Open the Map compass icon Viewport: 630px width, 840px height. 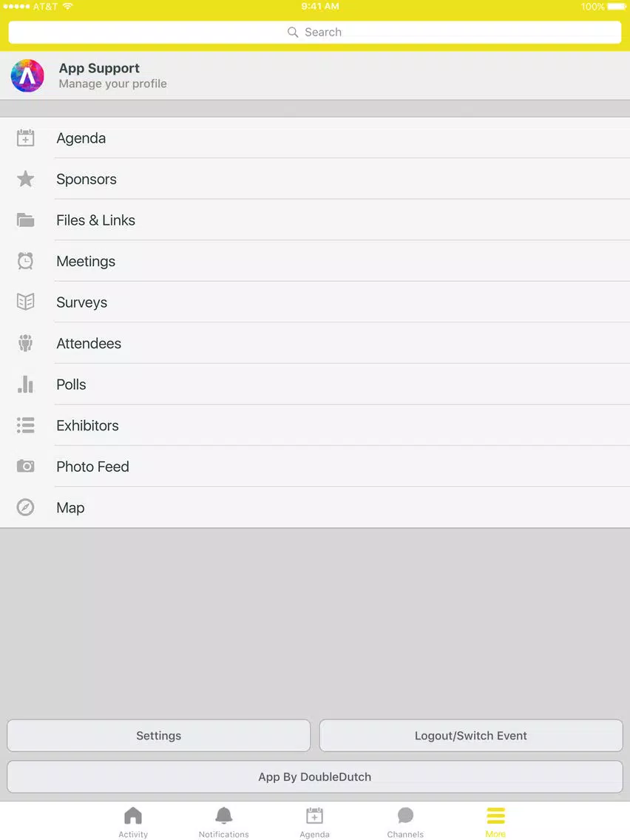click(x=25, y=507)
